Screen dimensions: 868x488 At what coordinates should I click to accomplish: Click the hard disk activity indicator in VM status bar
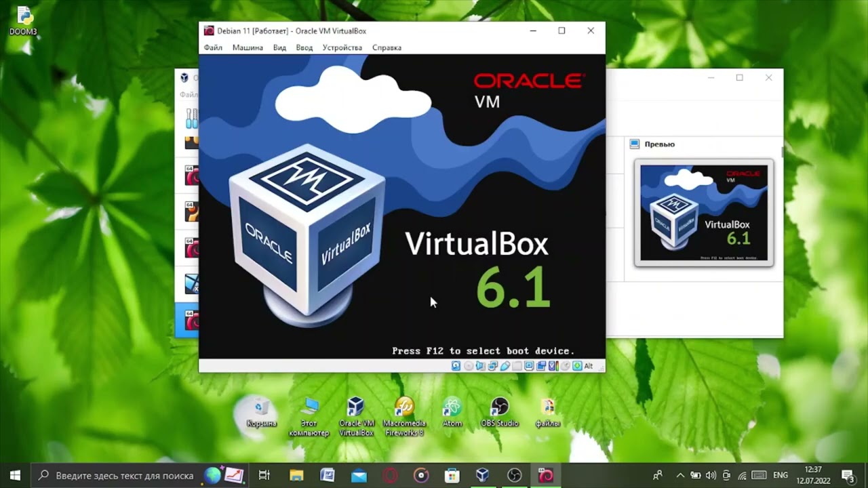point(456,366)
